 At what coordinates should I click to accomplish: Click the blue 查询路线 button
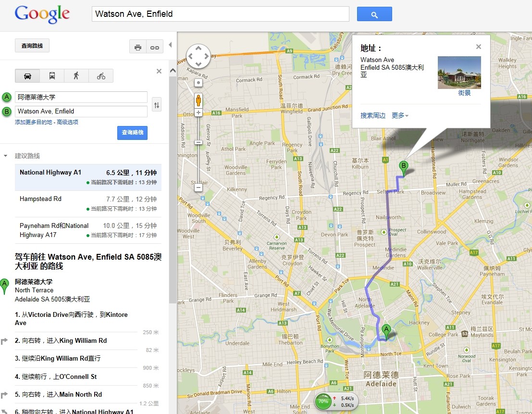pyautogui.click(x=132, y=133)
